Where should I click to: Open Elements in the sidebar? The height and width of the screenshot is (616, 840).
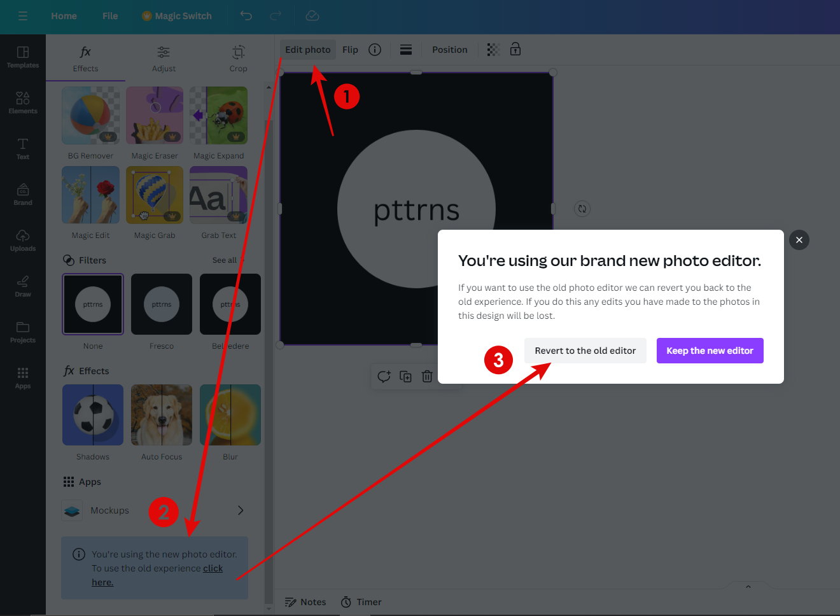click(23, 103)
